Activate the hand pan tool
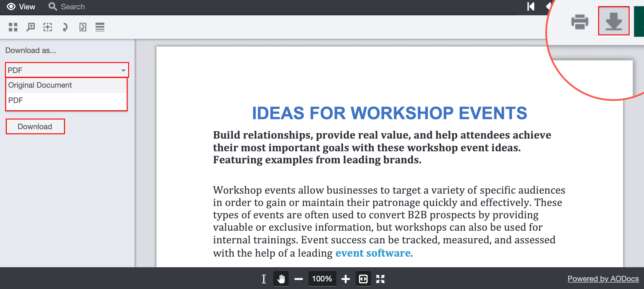Screen dimensions: 644x289 pyautogui.click(x=281, y=279)
